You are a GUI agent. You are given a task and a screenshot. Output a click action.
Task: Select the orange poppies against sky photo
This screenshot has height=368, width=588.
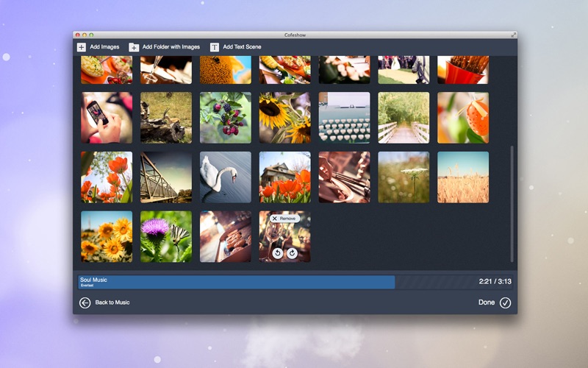(x=107, y=177)
